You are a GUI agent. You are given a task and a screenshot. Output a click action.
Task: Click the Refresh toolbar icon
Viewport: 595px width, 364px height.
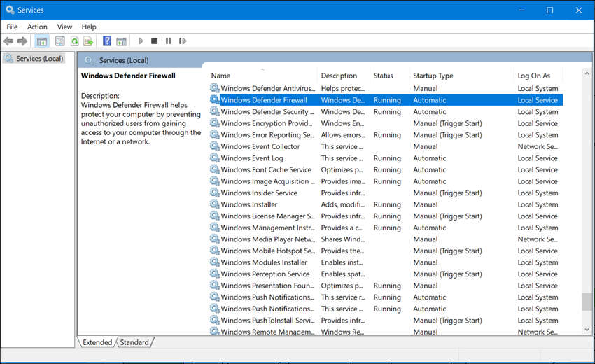tap(74, 41)
